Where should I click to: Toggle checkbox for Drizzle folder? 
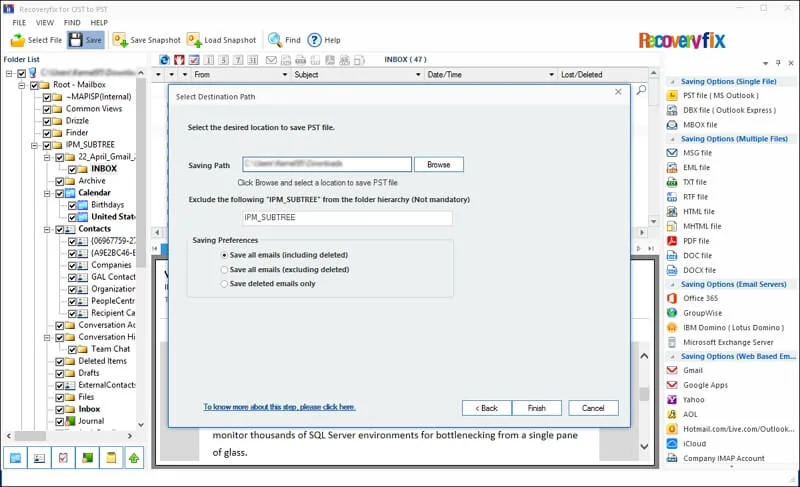point(46,121)
